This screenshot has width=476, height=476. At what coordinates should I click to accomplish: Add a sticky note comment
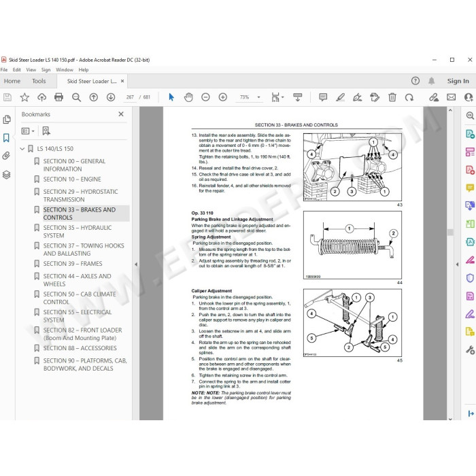323,97
